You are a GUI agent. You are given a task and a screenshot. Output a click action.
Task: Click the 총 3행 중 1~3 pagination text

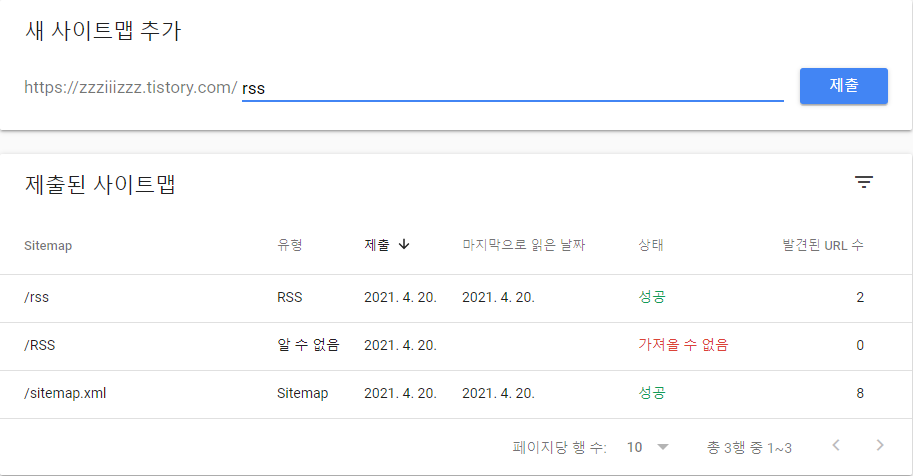(x=749, y=447)
